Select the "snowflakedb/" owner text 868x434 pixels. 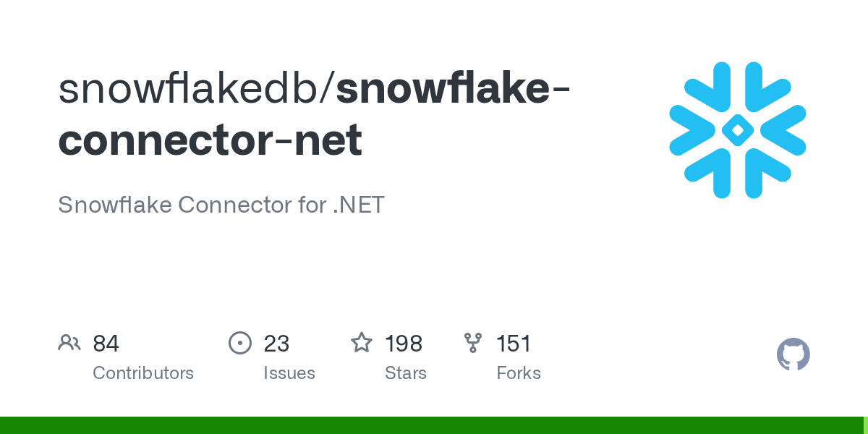pyautogui.click(x=197, y=90)
